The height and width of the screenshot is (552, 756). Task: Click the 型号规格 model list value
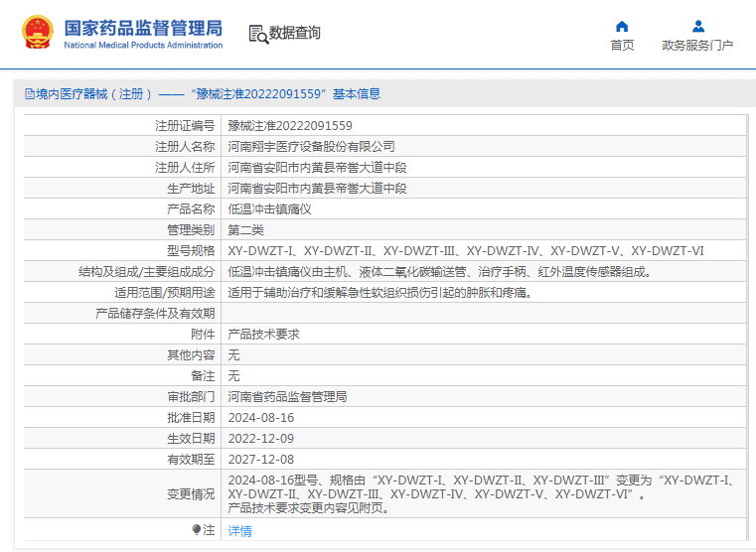(466, 251)
